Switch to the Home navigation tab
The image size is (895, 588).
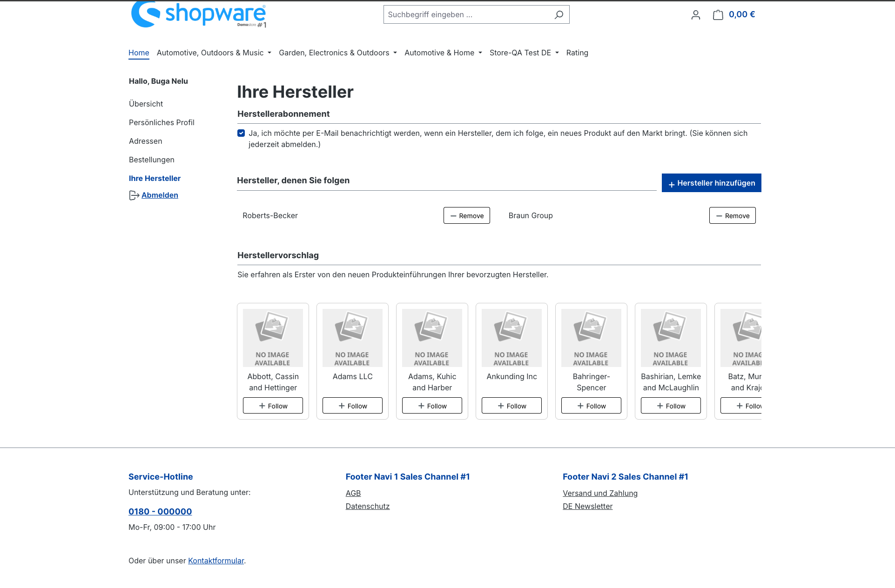pyautogui.click(x=138, y=53)
